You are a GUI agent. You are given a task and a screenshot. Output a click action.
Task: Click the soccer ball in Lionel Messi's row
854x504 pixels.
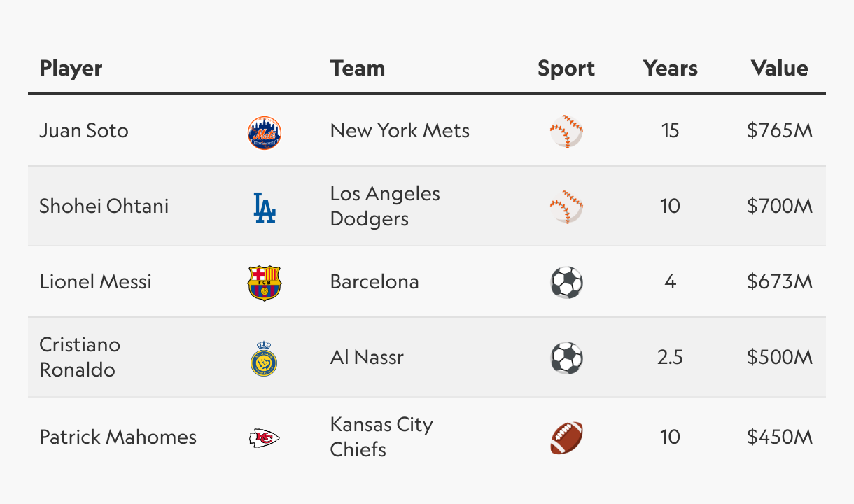566,283
